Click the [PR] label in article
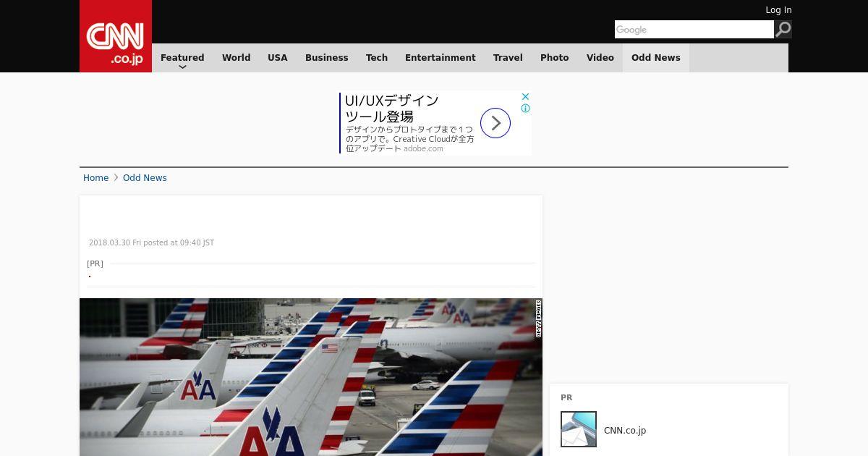Screen dimensions: 868x456 pyautogui.click(x=95, y=263)
